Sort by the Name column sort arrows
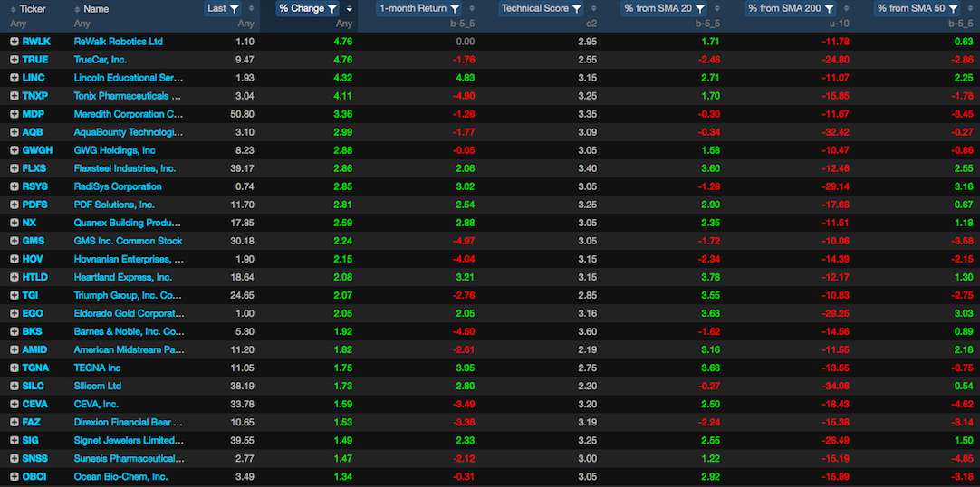This screenshot has width=980, height=487. [x=77, y=9]
